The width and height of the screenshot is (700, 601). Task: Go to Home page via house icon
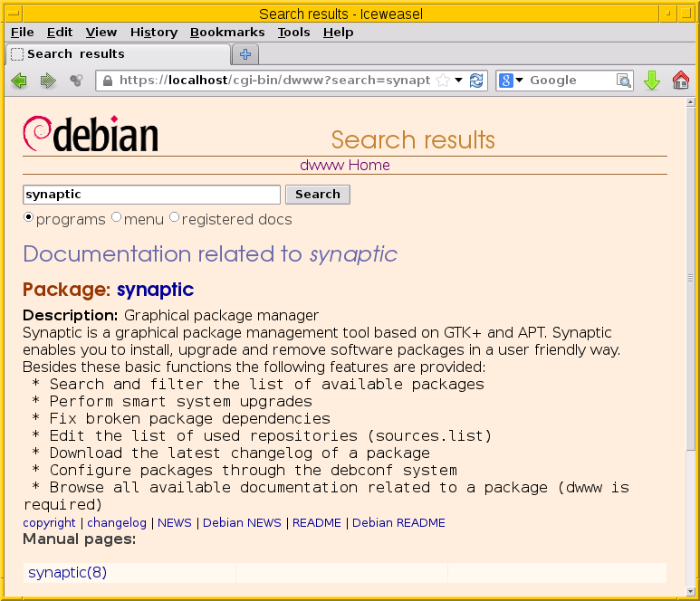pos(681,81)
